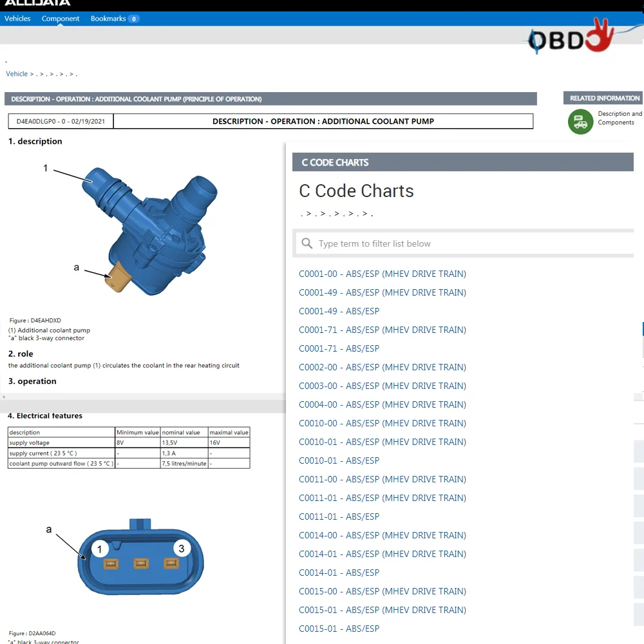Click the additional coolant pump 3D image
644x644 pixels.
pyautogui.click(x=150, y=231)
